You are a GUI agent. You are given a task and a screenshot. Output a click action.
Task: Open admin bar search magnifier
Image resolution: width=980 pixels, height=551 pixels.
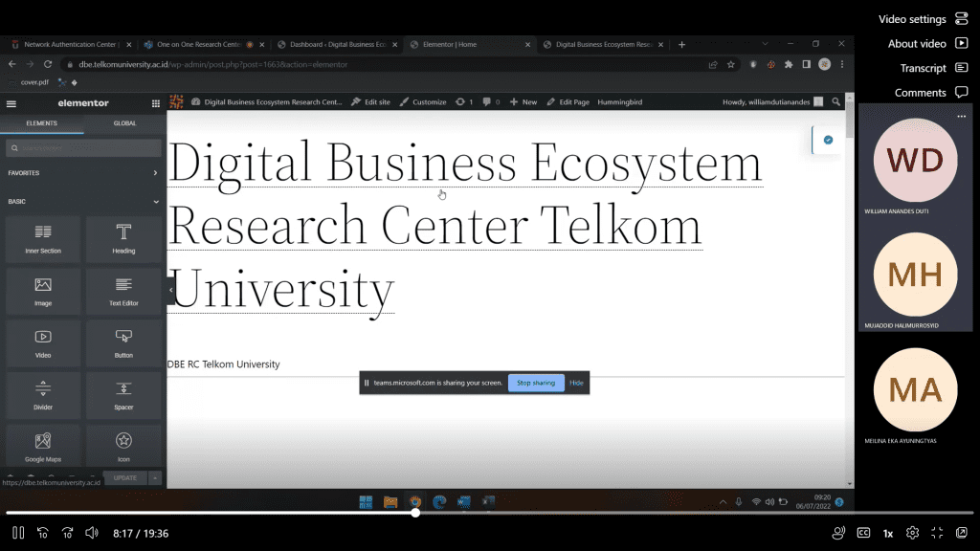click(x=836, y=101)
